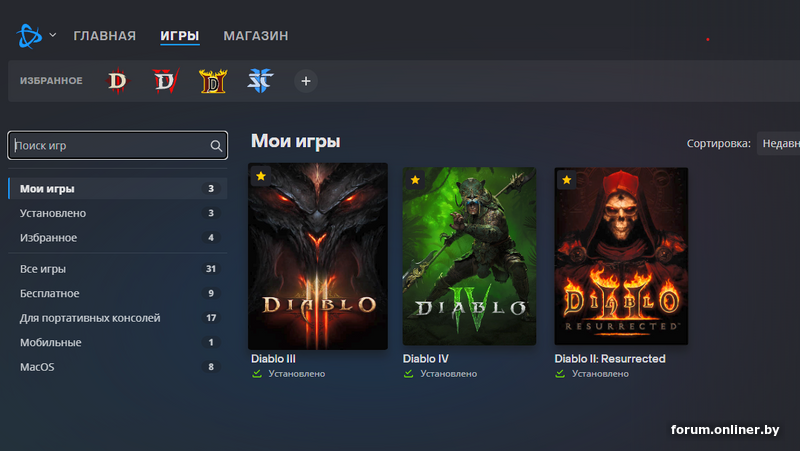Switch to the ИГРЫ tab
Screen dimensions: 800x451
[x=180, y=36]
